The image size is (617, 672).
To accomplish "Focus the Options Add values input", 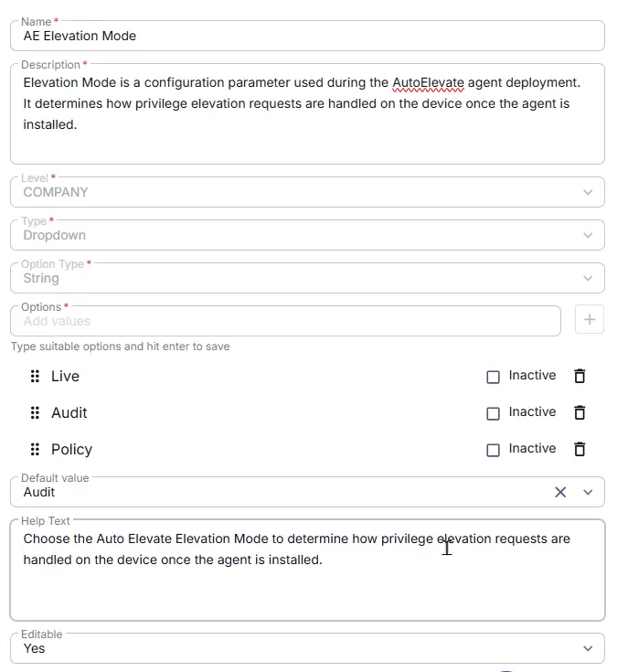I will pos(285,321).
